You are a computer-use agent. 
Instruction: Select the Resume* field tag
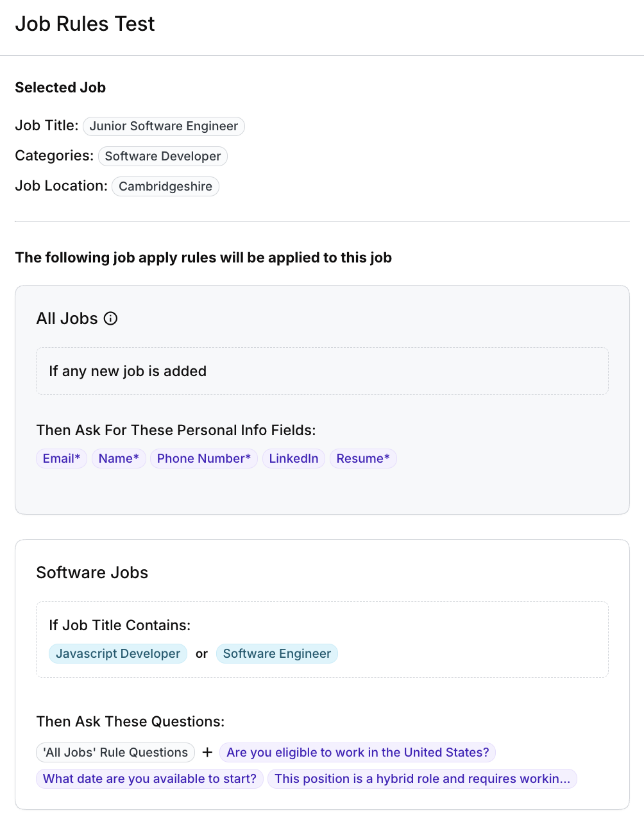coord(363,459)
